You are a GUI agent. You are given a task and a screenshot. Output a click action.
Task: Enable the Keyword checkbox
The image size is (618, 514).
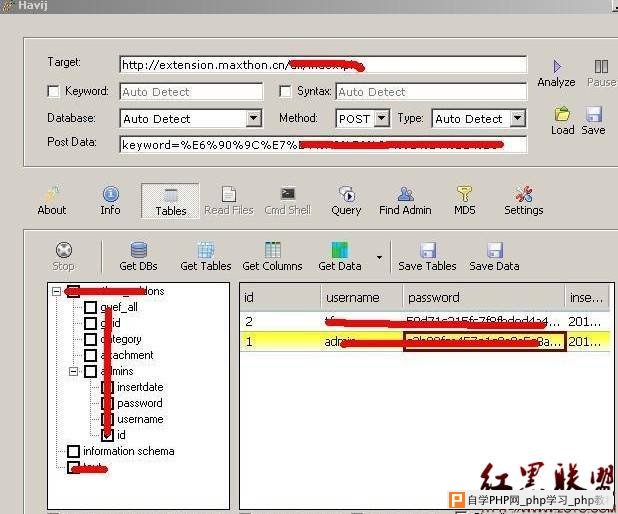point(53,91)
